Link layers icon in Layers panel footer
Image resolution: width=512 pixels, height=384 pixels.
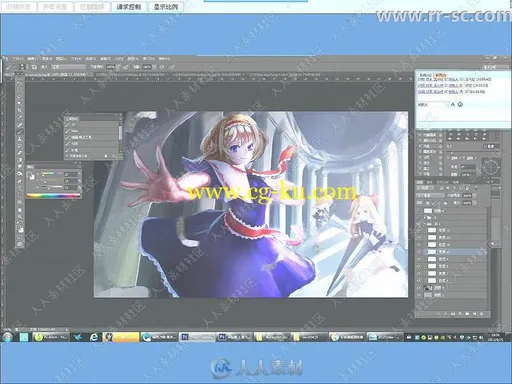pos(438,314)
